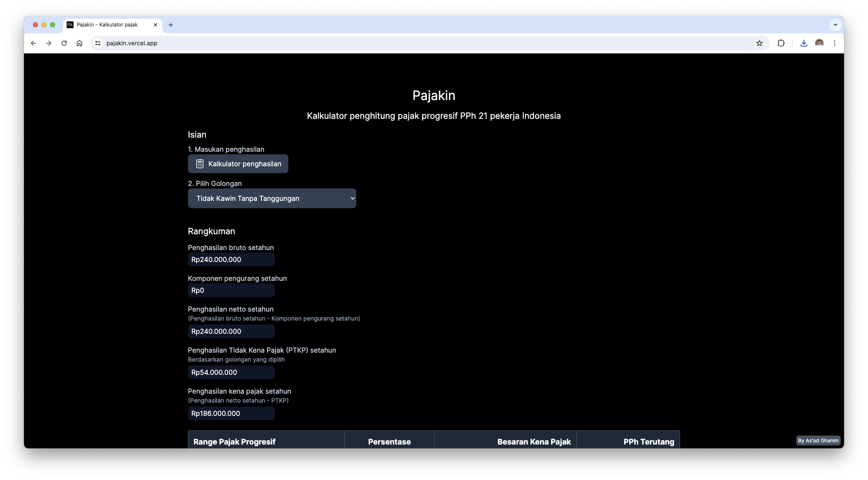Bookmark page using star icon

pyautogui.click(x=759, y=43)
